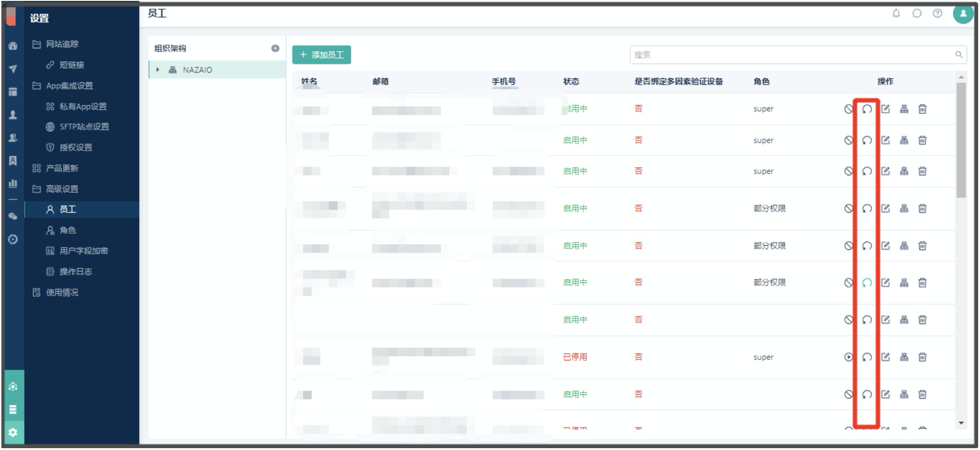Click the help question mark icon
The height and width of the screenshot is (450, 980).
pyautogui.click(x=937, y=13)
